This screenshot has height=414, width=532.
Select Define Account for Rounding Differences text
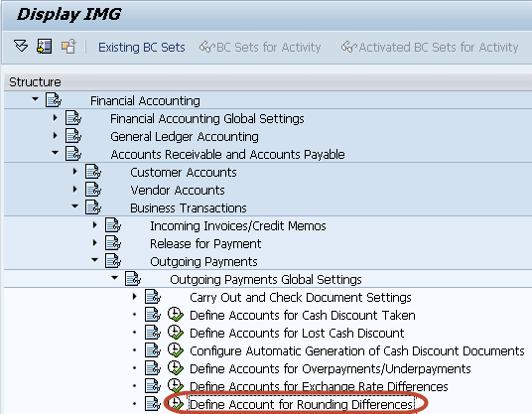[x=301, y=404]
